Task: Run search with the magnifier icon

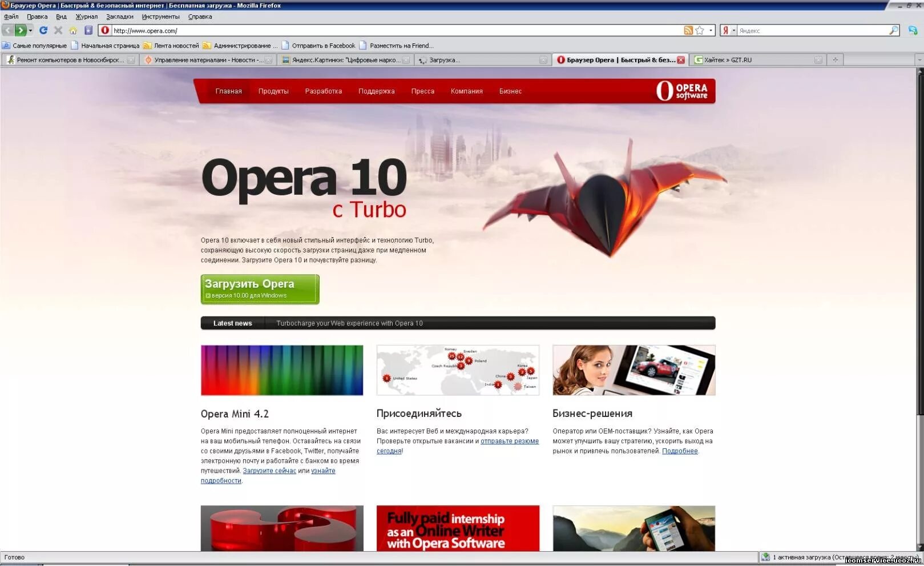Action: click(894, 31)
